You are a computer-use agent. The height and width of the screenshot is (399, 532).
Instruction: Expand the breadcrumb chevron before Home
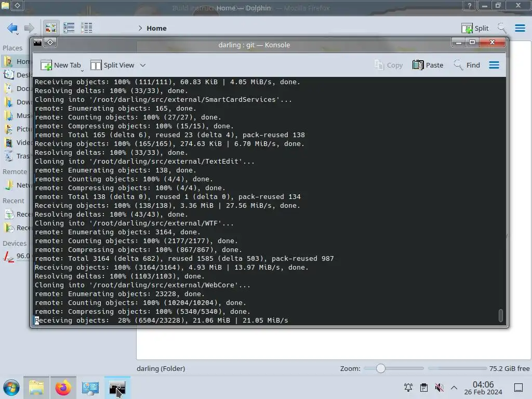pos(140,28)
